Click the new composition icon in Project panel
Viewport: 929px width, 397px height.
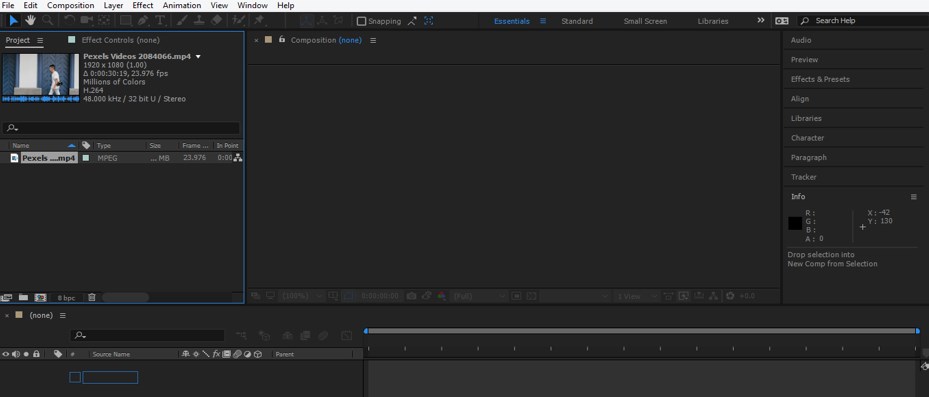click(40, 297)
